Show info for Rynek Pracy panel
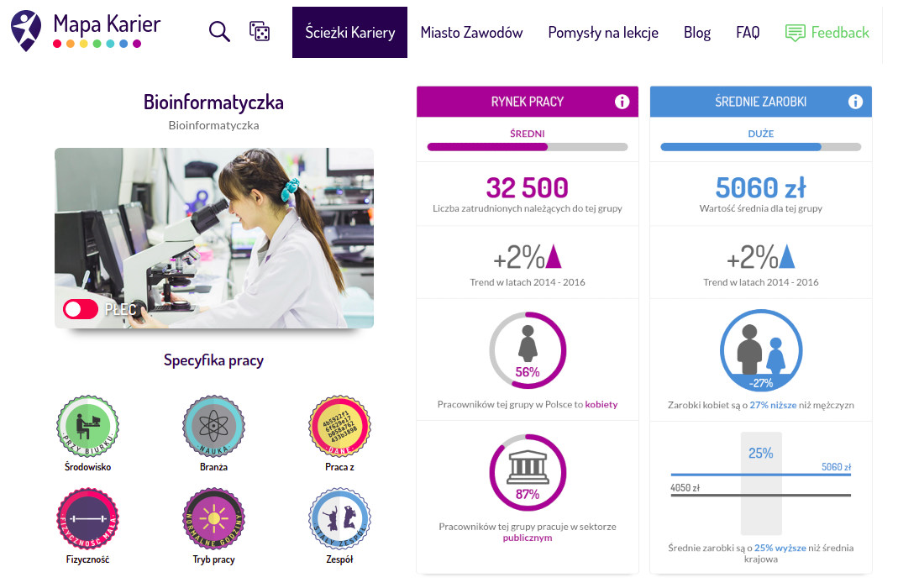 pyautogui.click(x=622, y=102)
